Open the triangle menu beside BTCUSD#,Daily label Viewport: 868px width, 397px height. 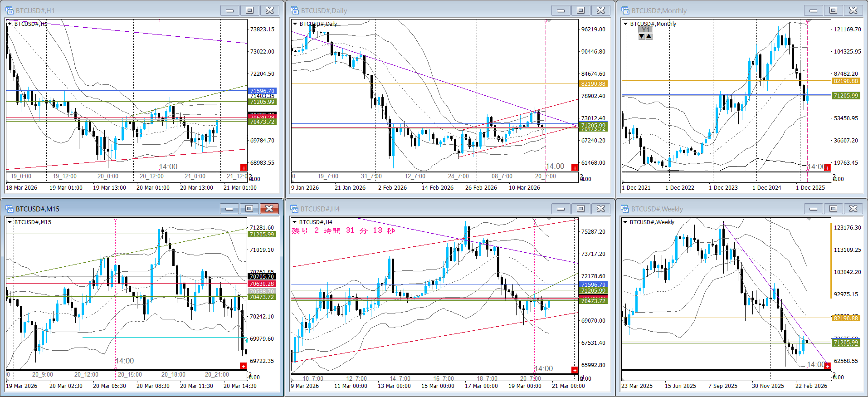pyautogui.click(x=295, y=24)
